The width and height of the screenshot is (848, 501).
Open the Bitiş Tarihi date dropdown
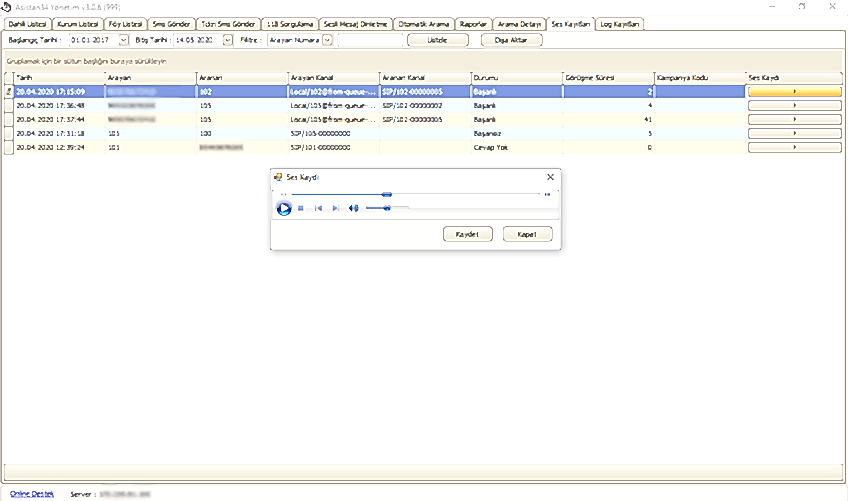228,40
